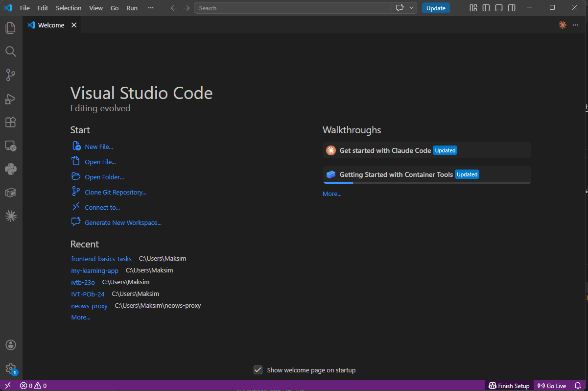The width and height of the screenshot is (588, 391).
Task: Toggle the bottom Panel
Action: pos(499,8)
